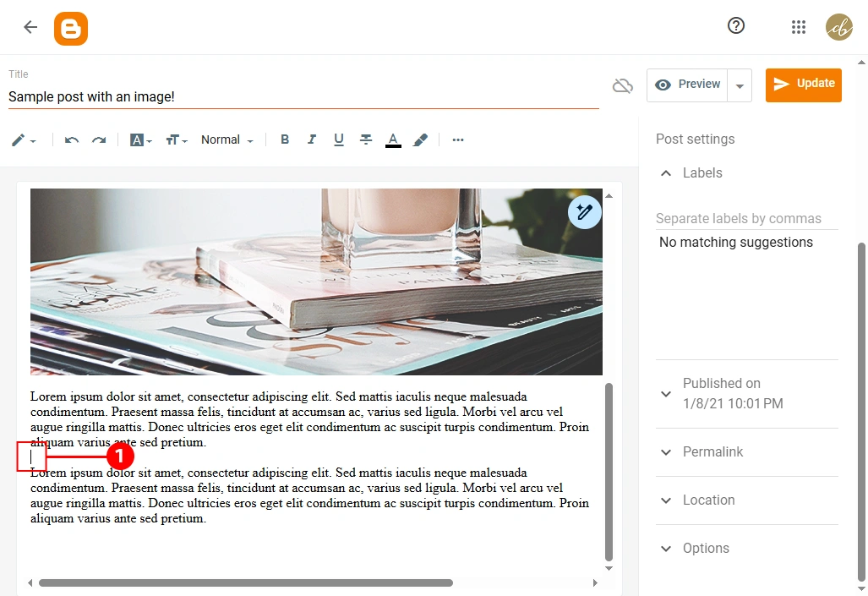868x596 pixels.
Task: Open the Normal paragraph style dropdown
Action: 227,140
